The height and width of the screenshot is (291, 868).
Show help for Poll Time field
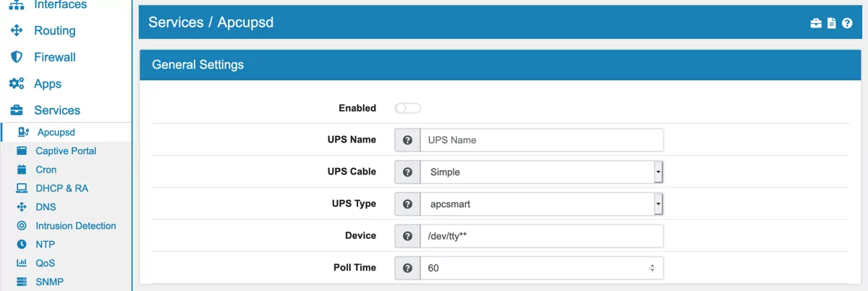[408, 268]
